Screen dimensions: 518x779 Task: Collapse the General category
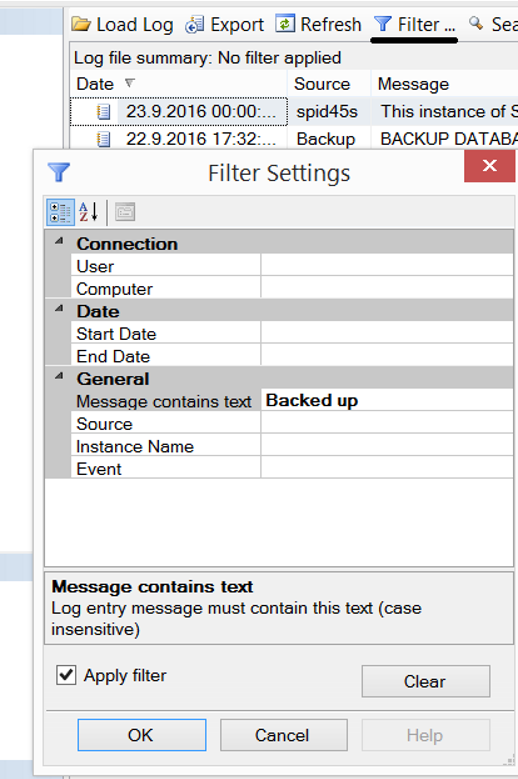click(x=59, y=376)
